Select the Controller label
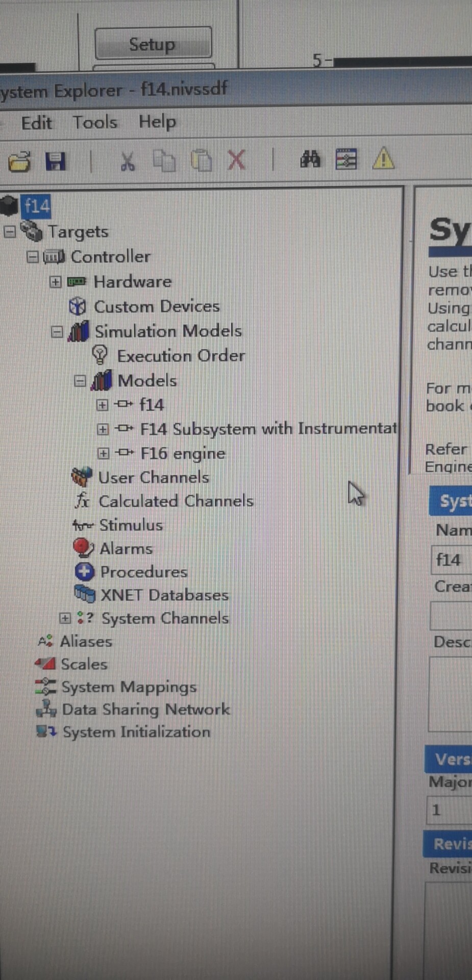 [x=110, y=256]
